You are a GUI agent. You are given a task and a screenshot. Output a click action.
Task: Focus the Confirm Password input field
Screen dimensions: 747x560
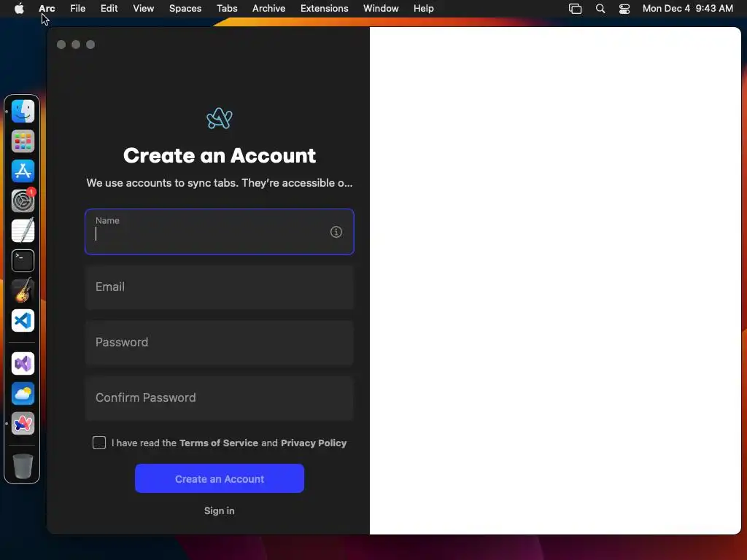click(220, 398)
